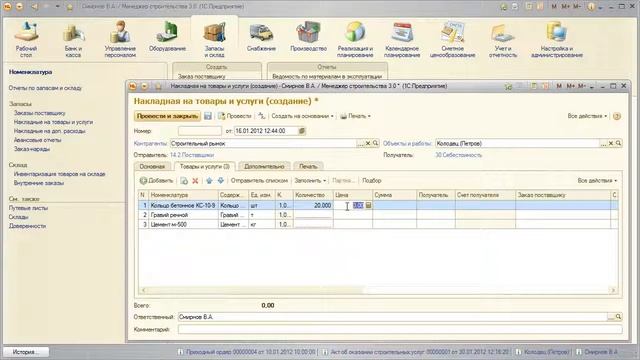Expand the Заполнить dropdown

(310, 180)
